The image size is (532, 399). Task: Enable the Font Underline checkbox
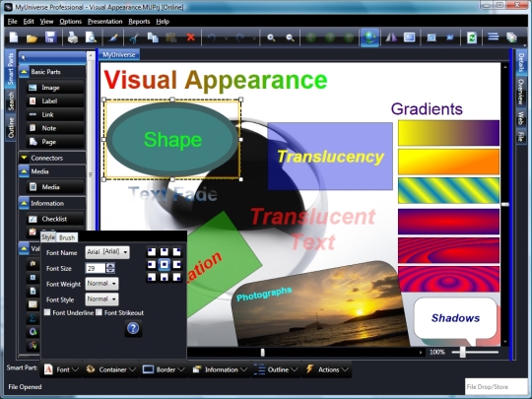pos(47,312)
